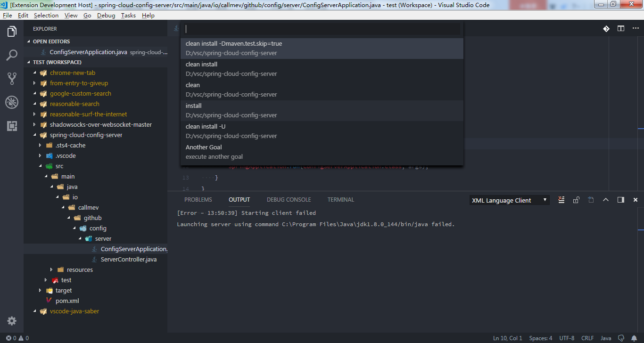Open ServerController.java in explorer

(x=96, y=259)
